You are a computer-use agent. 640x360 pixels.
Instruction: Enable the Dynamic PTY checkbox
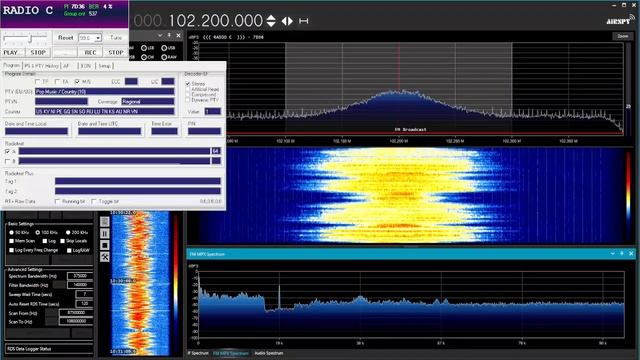pyautogui.click(x=188, y=100)
